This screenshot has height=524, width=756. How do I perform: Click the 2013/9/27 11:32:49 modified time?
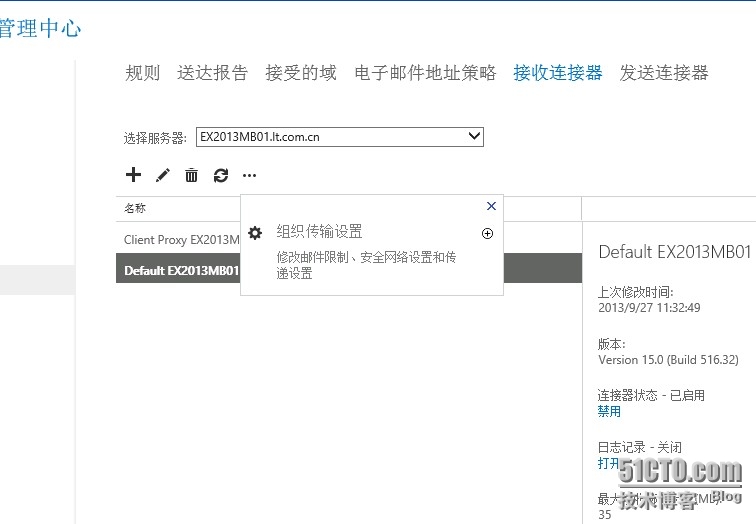point(649,308)
